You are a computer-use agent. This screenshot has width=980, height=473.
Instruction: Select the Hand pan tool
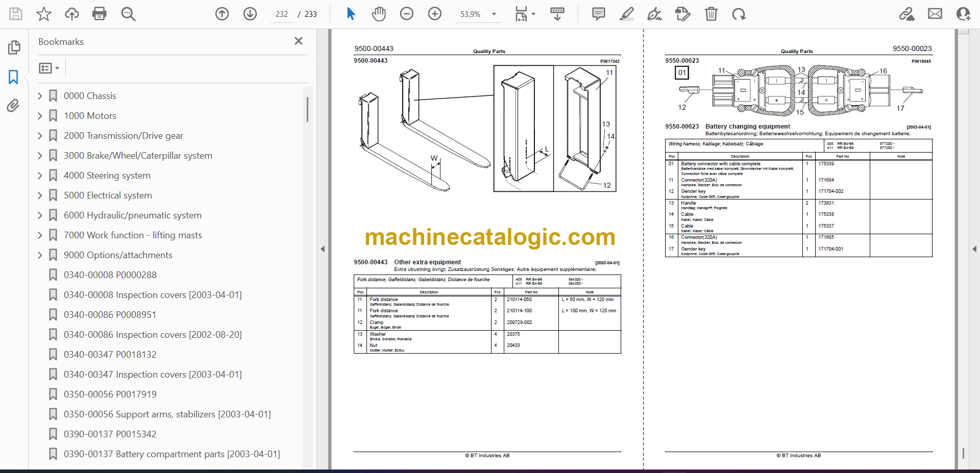378,14
